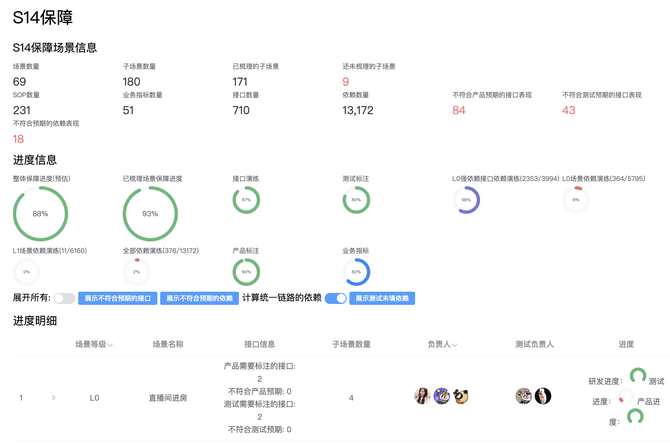
Task: Expand row 1 with the chevron arrow
Action: (x=53, y=398)
